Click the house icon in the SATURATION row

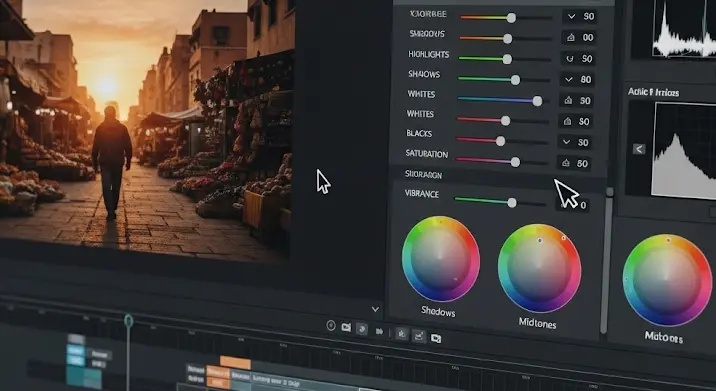tap(566, 163)
